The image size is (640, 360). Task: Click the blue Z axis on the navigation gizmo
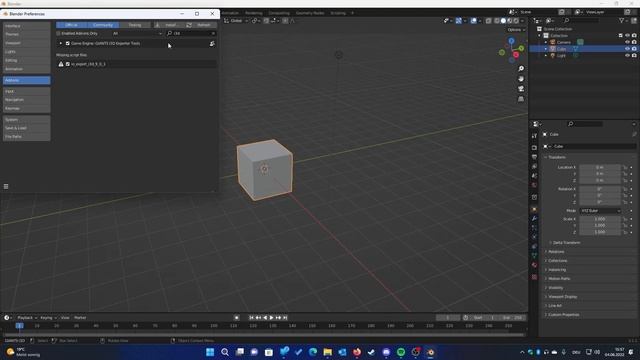coord(511,41)
